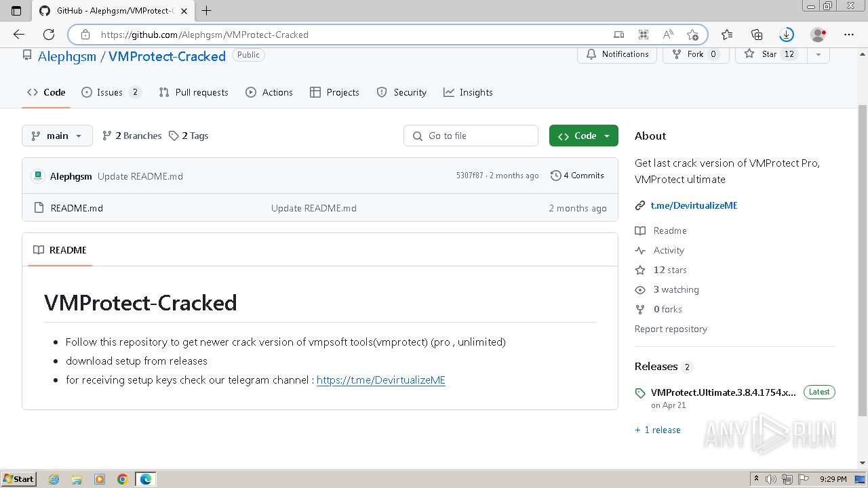This screenshot has height=488, width=868.
Task: View all 4 Commits
Action: (x=577, y=176)
